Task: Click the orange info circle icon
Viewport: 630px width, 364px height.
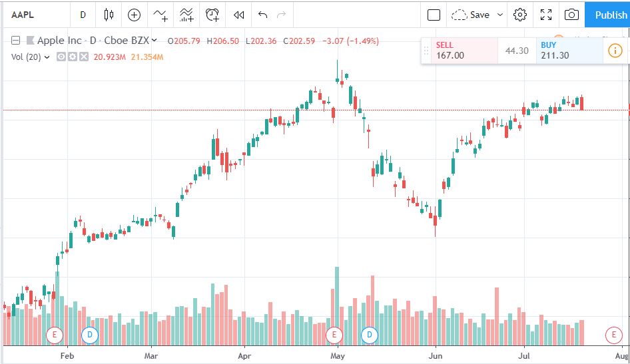Action: [x=615, y=51]
